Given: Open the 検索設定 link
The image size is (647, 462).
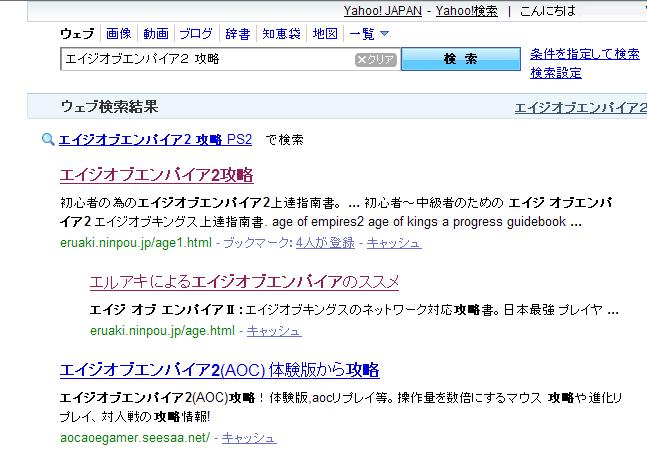Looking at the screenshot, I should (x=556, y=73).
